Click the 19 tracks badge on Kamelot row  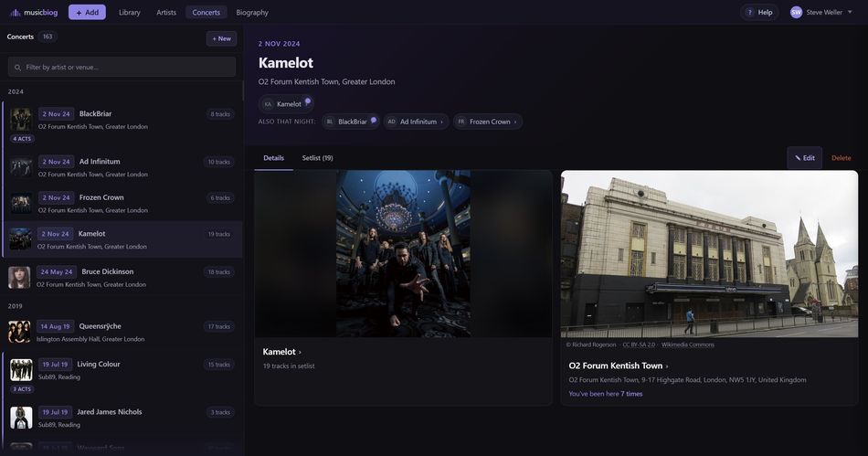[x=219, y=234]
